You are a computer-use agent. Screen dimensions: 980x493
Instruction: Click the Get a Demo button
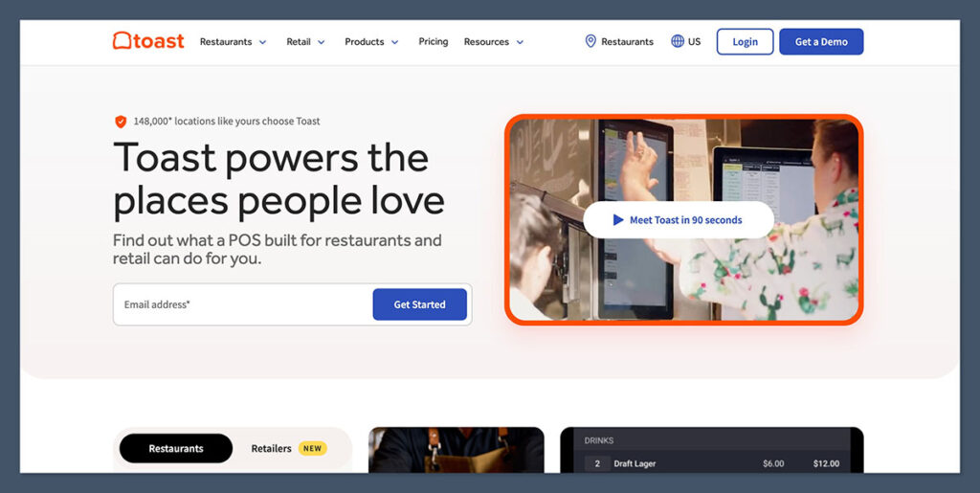tap(821, 42)
